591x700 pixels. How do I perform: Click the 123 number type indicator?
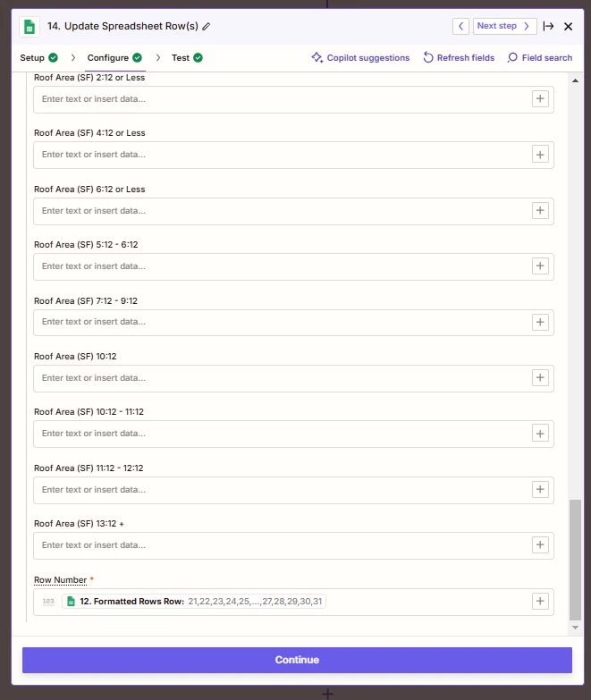[48, 602]
